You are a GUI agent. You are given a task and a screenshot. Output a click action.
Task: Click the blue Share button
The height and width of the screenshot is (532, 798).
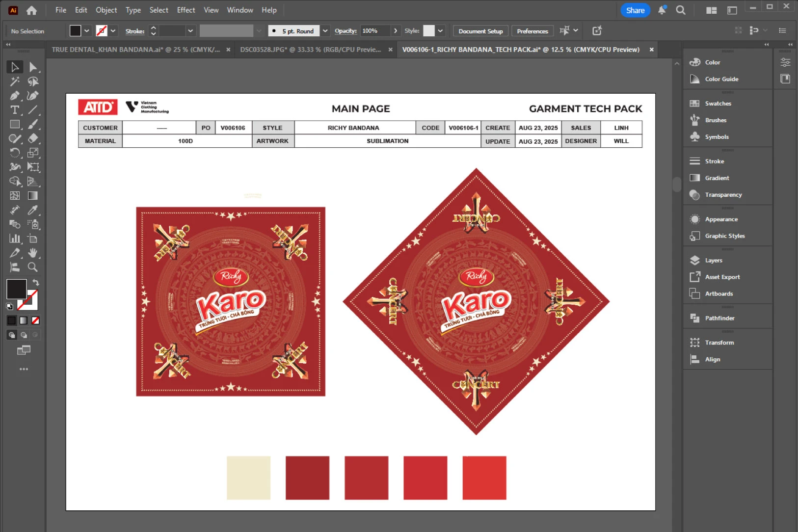point(635,10)
